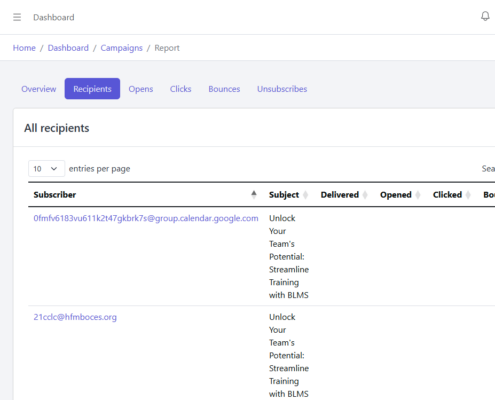Go to the Unsubscribes tab
This screenshot has height=400, width=495.
[x=282, y=89]
